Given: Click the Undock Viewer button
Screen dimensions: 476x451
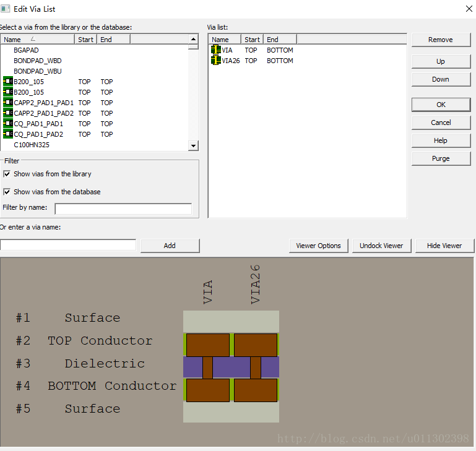Looking at the screenshot, I should [x=381, y=246].
